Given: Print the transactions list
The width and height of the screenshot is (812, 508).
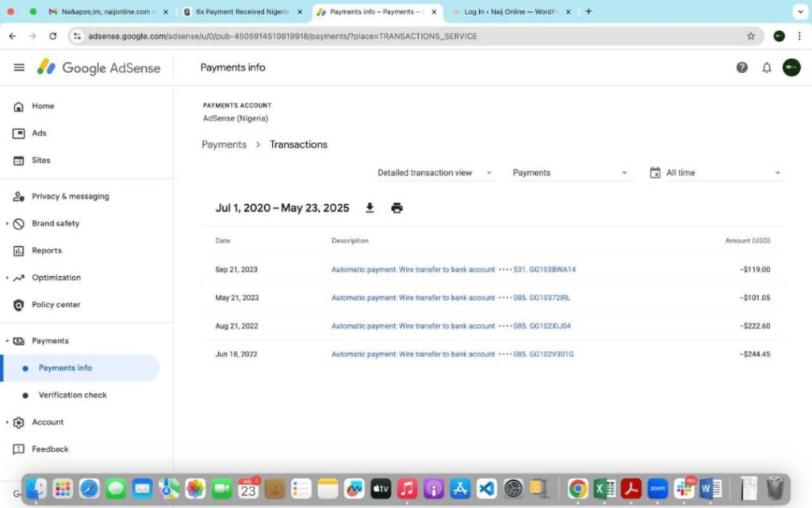Looking at the screenshot, I should [x=396, y=208].
